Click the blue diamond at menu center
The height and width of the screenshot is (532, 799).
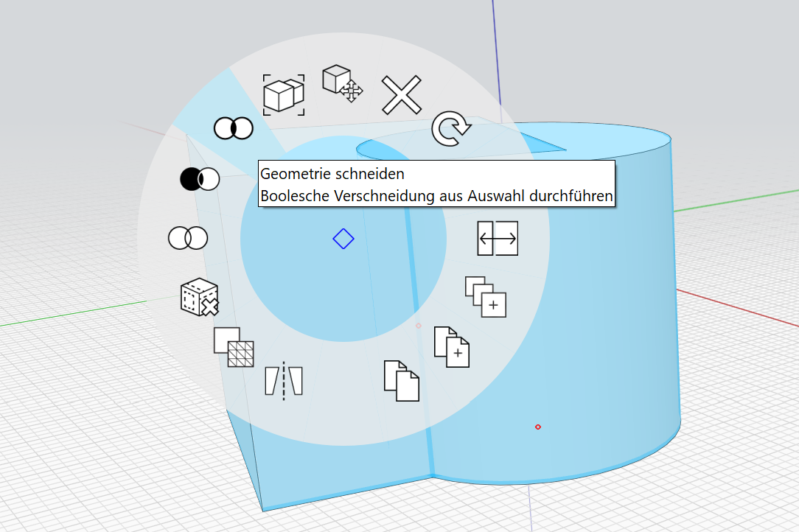(x=343, y=239)
